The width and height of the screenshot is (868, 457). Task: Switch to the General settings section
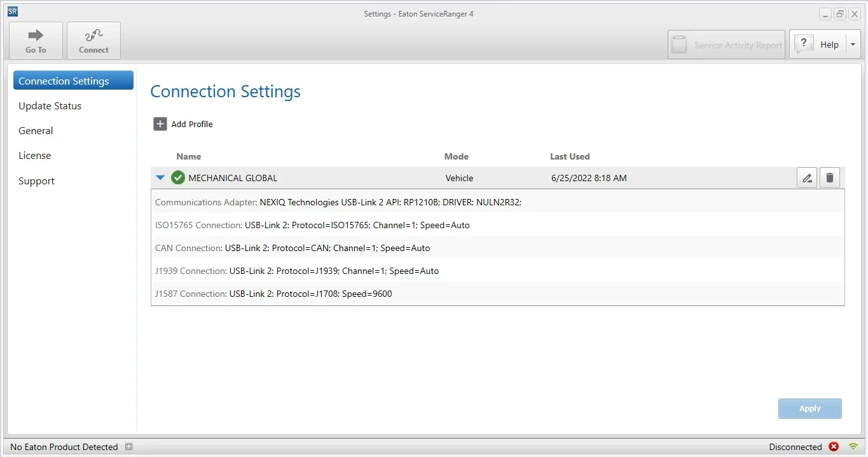tap(36, 131)
